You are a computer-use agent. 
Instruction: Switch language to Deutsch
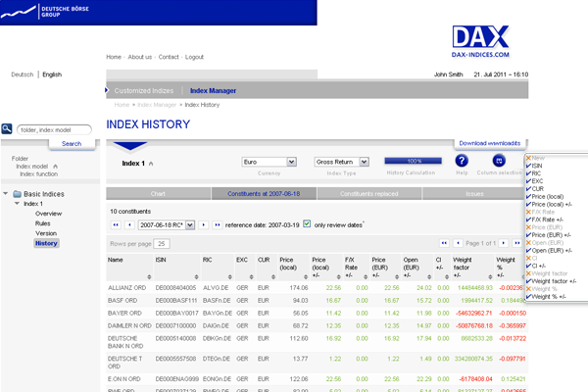tap(23, 74)
